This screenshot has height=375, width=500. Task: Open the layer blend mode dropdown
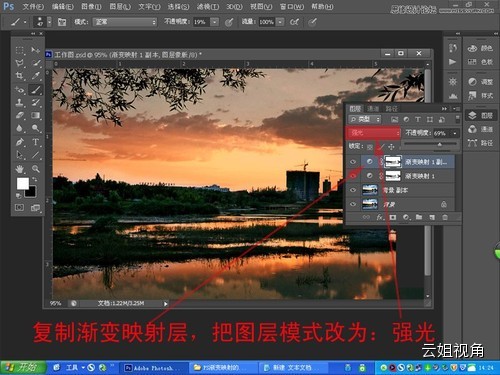click(x=373, y=133)
